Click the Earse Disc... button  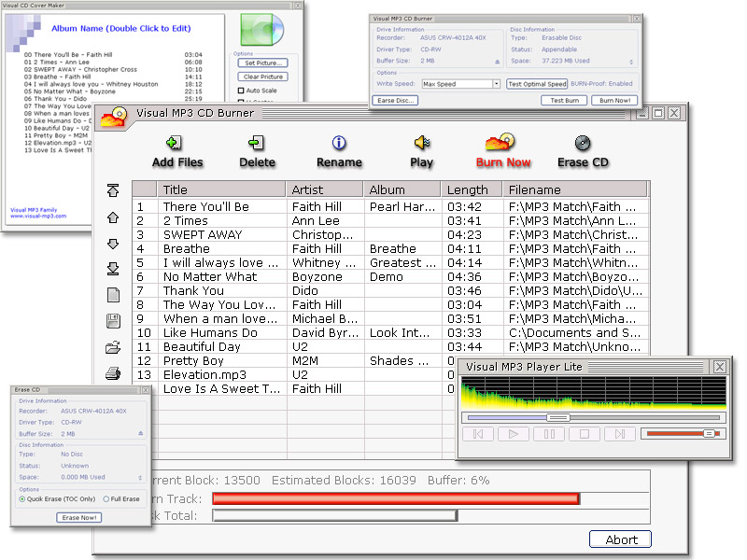(x=395, y=101)
